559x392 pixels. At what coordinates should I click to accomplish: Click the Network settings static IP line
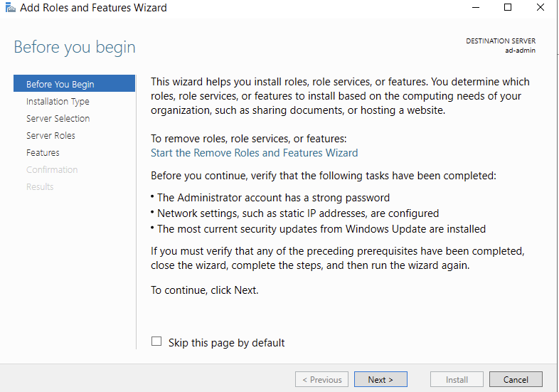[298, 213]
